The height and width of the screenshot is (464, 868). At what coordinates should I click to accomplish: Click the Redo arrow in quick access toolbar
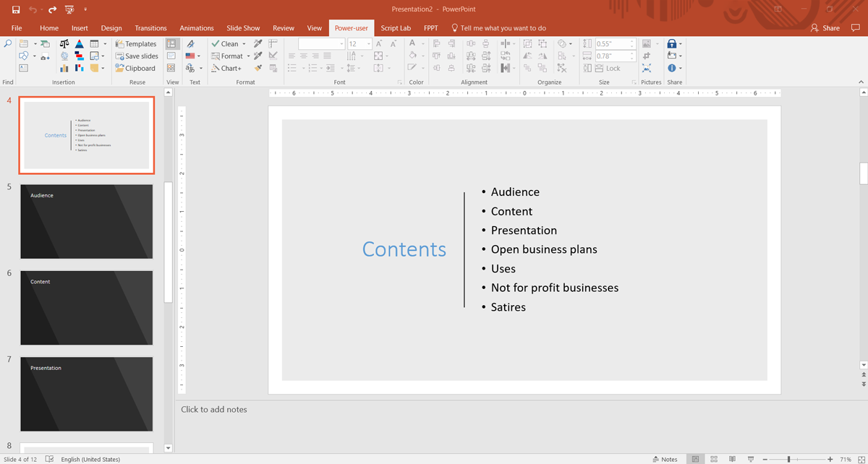52,9
